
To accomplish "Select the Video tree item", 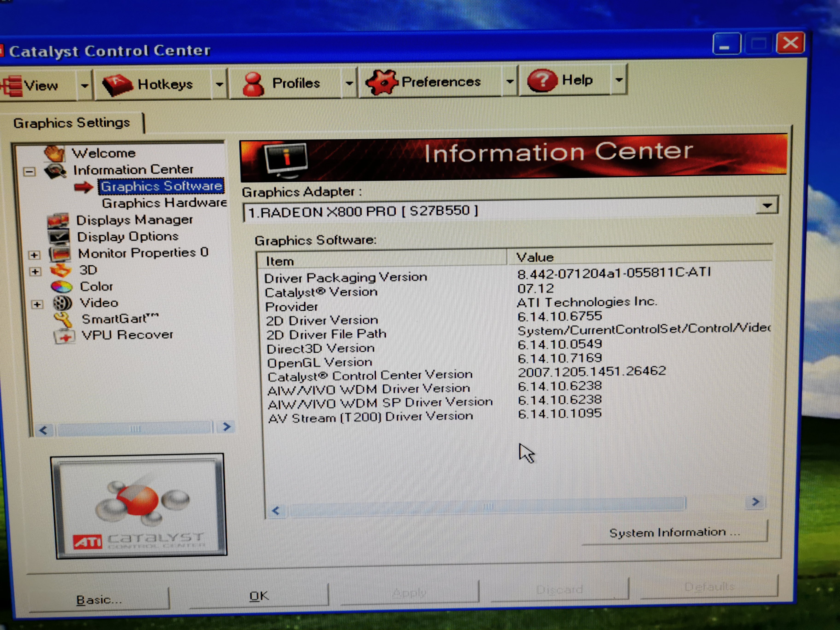I will point(99,303).
